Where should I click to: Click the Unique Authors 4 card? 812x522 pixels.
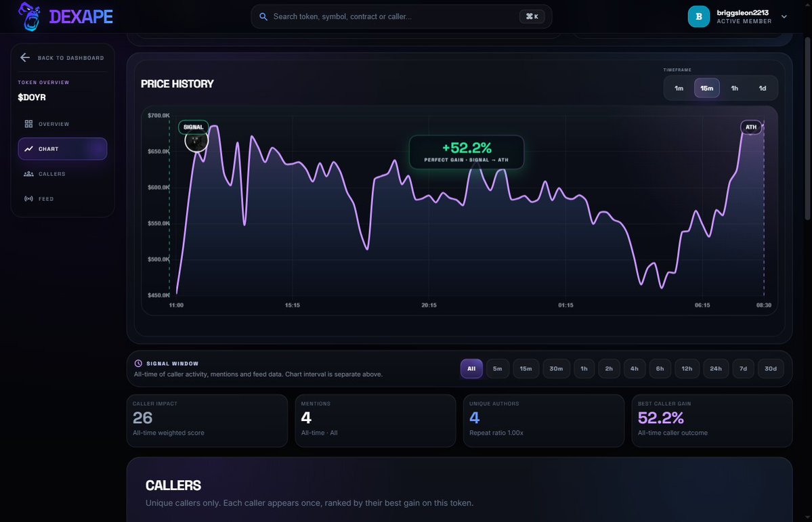[x=544, y=420]
